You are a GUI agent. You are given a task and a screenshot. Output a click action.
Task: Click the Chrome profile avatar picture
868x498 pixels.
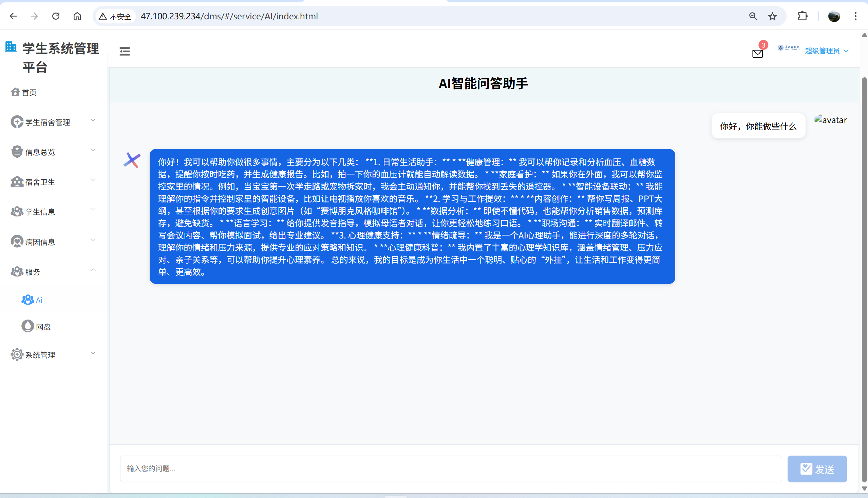[834, 16]
